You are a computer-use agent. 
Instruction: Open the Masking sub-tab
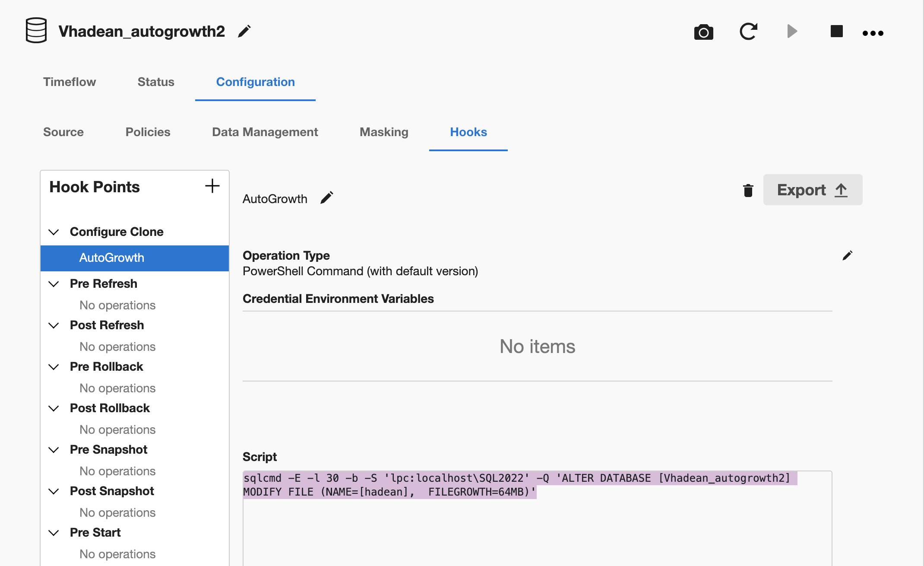click(384, 132)
